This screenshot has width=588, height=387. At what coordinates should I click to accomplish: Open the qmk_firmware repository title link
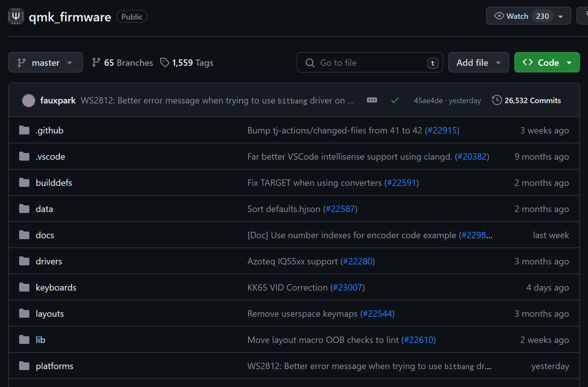click(x=70, y=17)
